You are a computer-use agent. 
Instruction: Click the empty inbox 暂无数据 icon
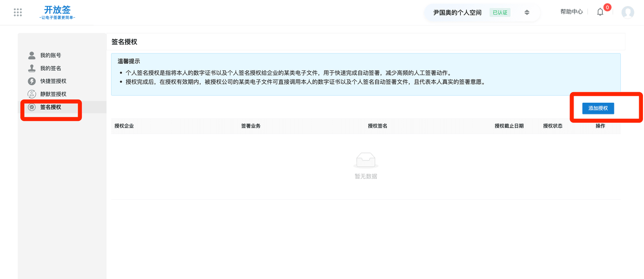tap(366, 161)
